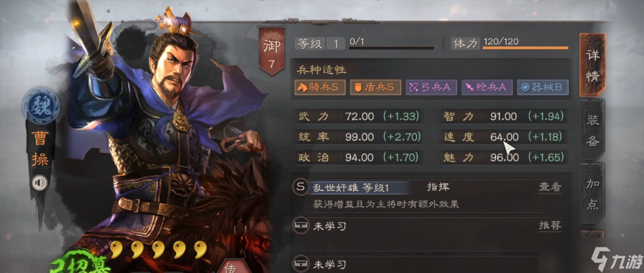This screenshot has width=644, height=273.
Task: Select the 盾兵S shield troop badge
Action: pyautogui.click(x=375, y=87)
